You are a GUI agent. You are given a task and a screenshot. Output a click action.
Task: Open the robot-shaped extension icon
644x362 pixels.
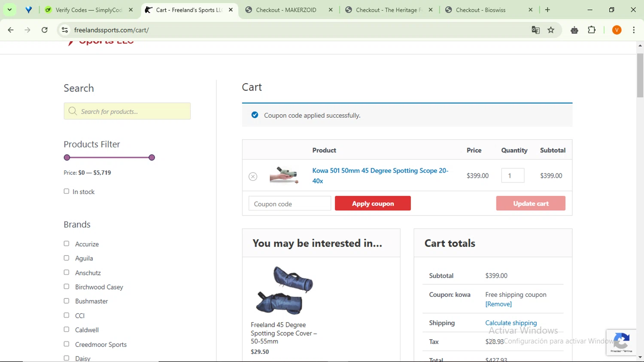click(x=574, y=30)
